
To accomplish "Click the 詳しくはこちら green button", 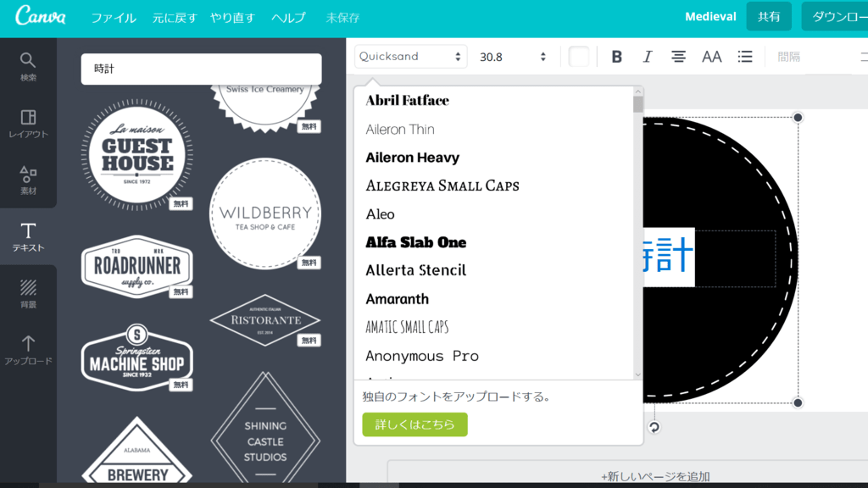I will coord(415,424).
